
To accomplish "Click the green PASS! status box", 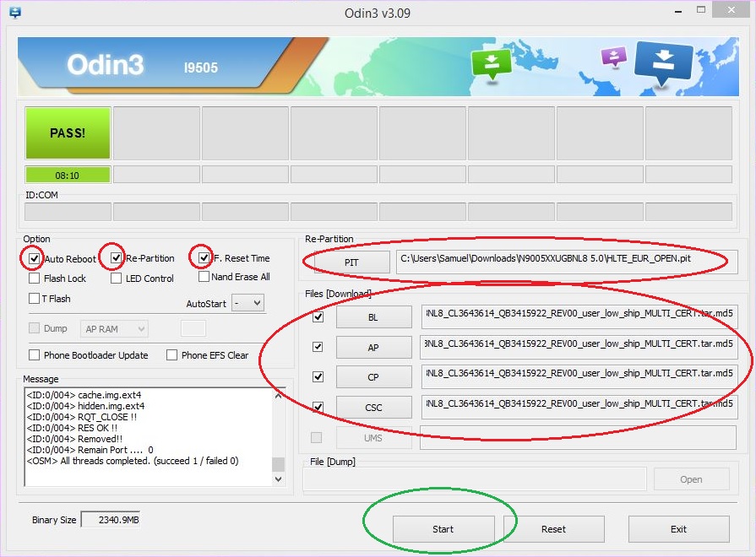I will [x=68, y=132].
